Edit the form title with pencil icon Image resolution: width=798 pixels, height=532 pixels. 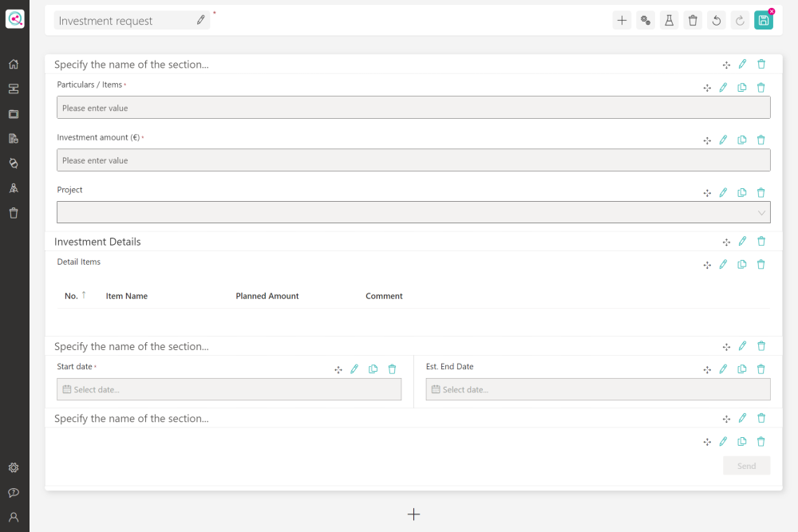pos(200,20)
